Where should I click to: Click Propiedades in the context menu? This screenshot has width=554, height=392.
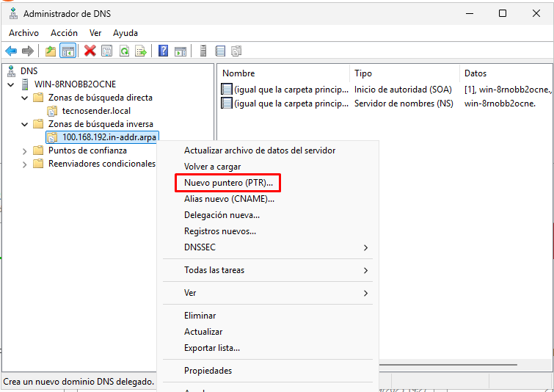pos(208,371)
